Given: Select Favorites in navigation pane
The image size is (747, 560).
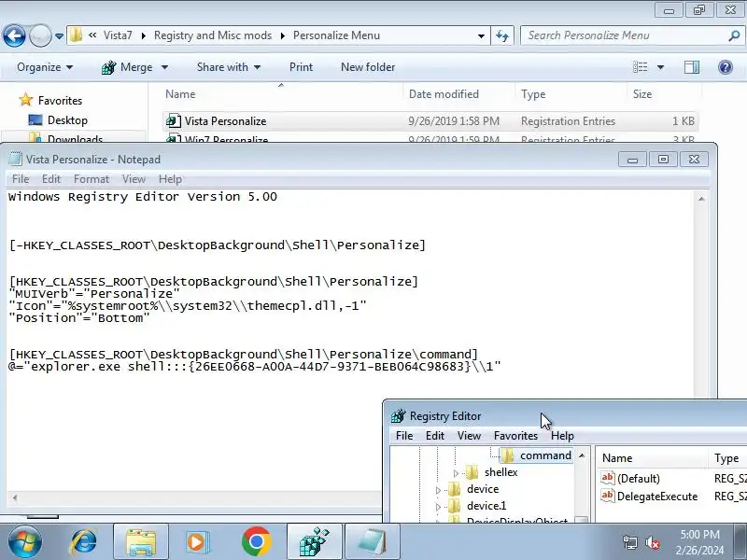Looking at the screenshot, I should (x=60, y=101).
